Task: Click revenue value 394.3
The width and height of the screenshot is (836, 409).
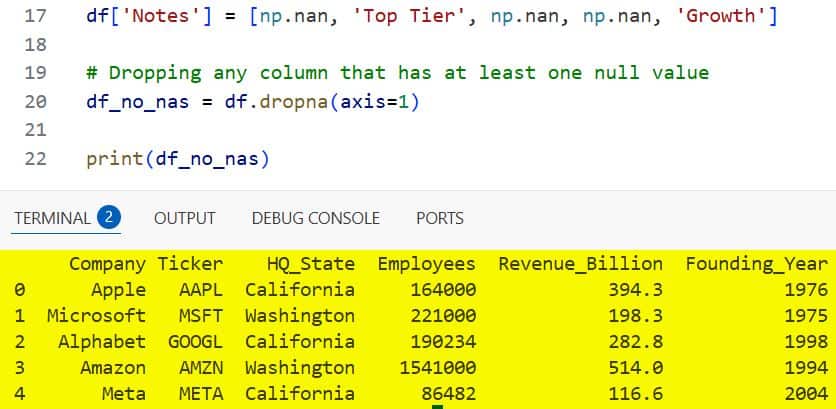Action: pos(636,290)
